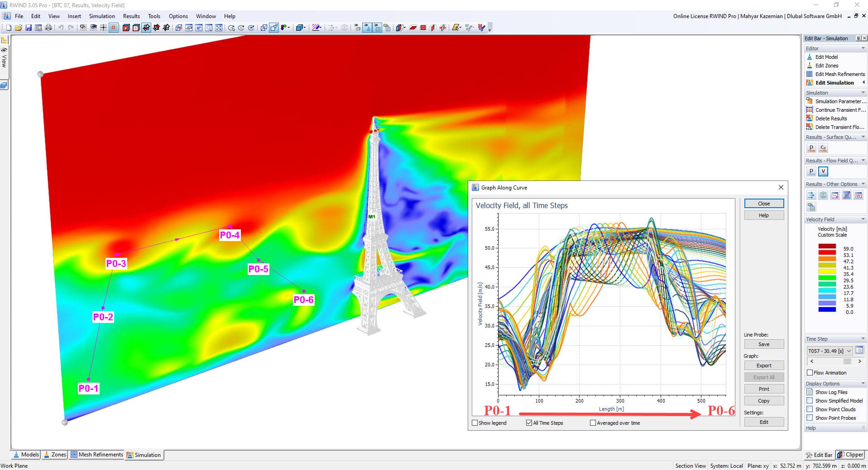Viewport: 868px width, 470px height.
Task: Click Delete Results in the Simulation panel
Action: 831,119
